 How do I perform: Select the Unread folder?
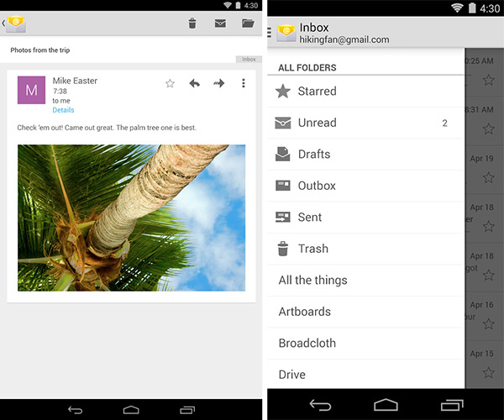pyautogui.click(x=317, y=123)
